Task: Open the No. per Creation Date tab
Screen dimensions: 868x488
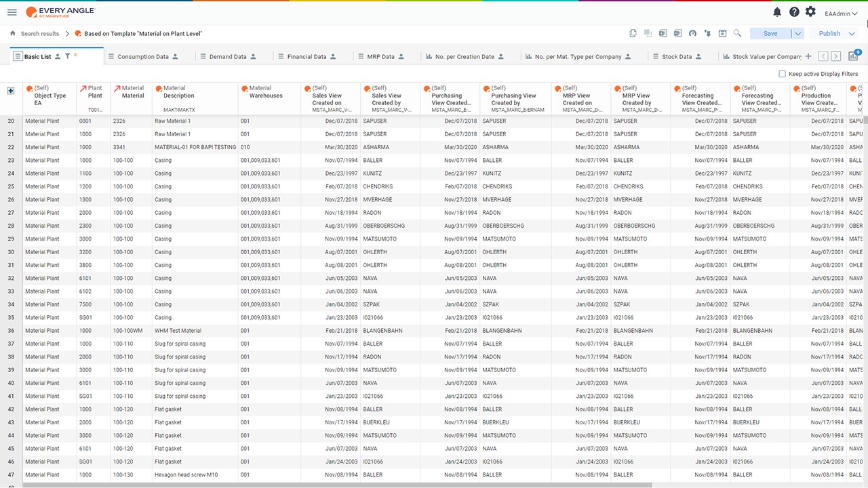Action: point(465,57)
